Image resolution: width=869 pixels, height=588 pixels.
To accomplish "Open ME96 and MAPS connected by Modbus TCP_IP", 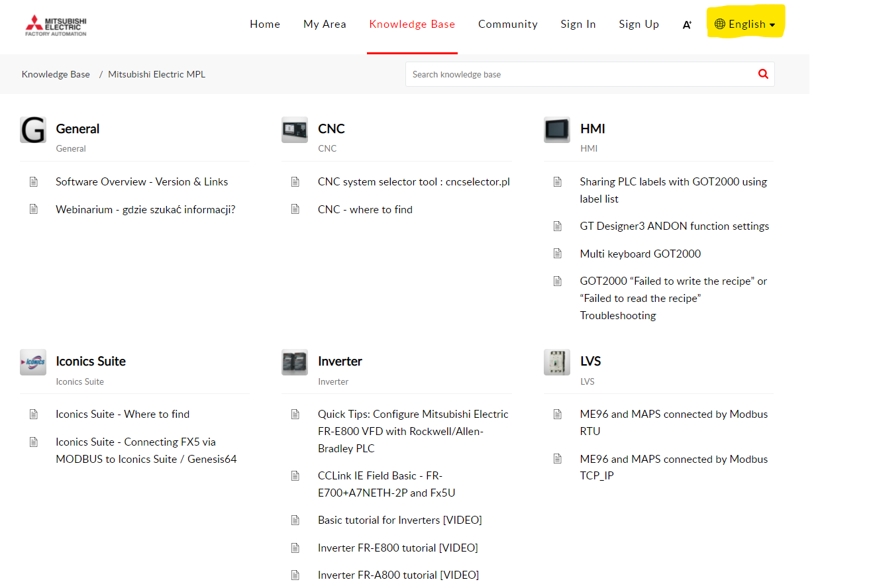I will point(674,467).
